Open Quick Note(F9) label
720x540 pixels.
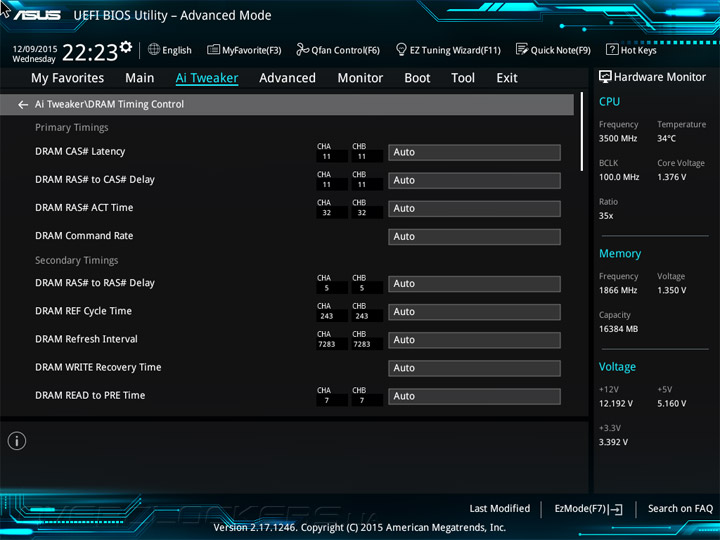pos(561,50)
